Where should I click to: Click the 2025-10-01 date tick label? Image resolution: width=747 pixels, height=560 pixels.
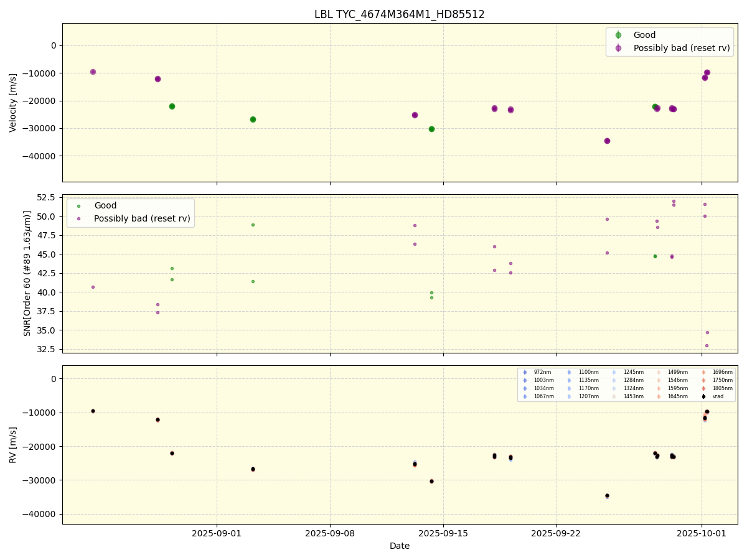[x=702, y=533]
